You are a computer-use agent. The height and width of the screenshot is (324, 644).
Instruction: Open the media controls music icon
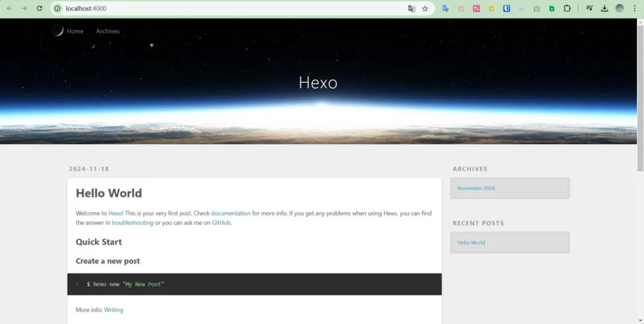pos(589,9)
